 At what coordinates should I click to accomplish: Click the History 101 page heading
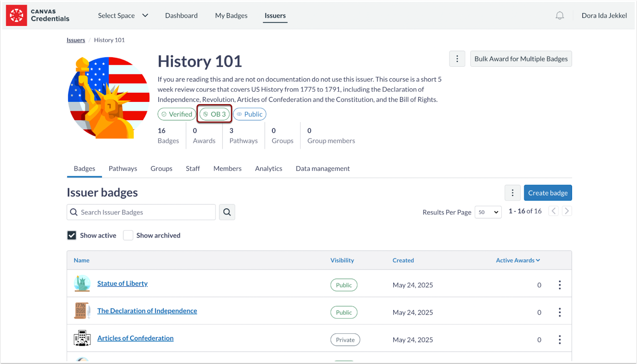(x=200, y=62)
